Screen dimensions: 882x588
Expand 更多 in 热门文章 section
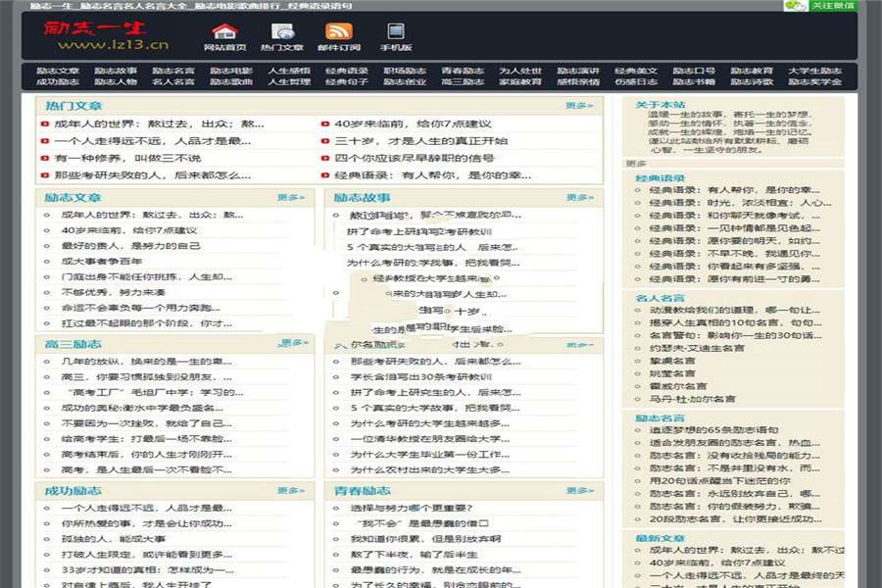(578, 106)
